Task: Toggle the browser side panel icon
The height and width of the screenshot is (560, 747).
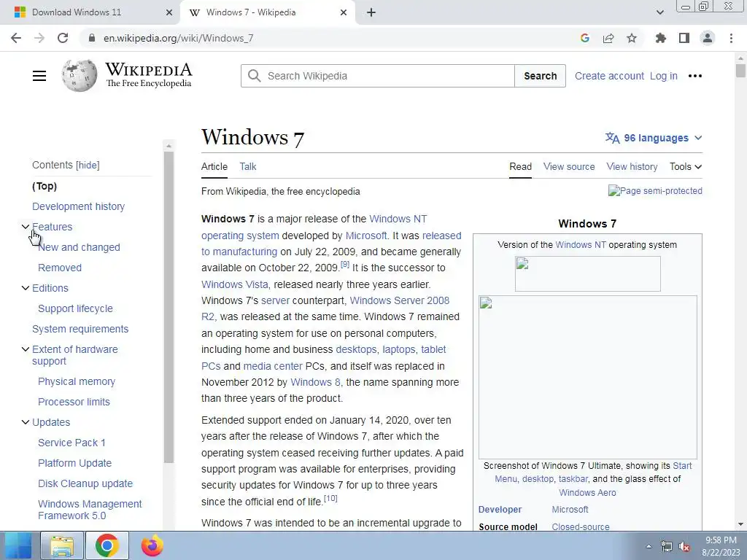Action: 684,38
